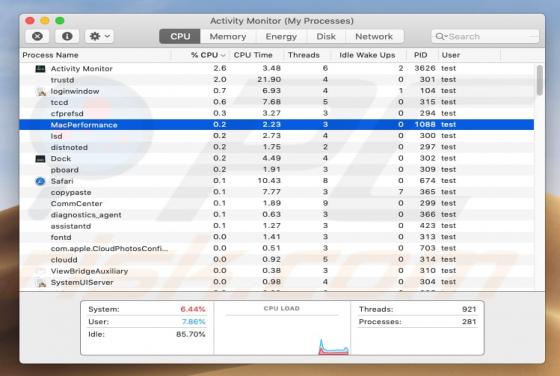Open the process Inspect info button
560x376 pixels.
tap(67, 36)
